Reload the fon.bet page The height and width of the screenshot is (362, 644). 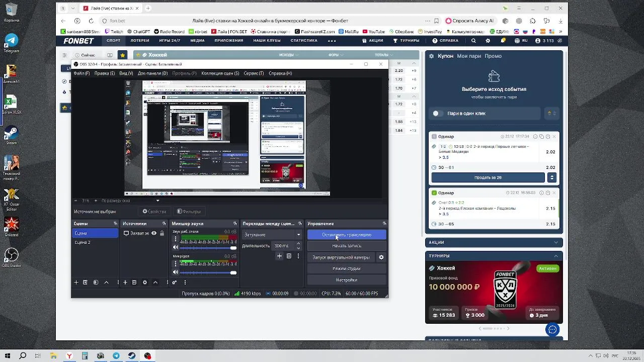tap(91, 21)
